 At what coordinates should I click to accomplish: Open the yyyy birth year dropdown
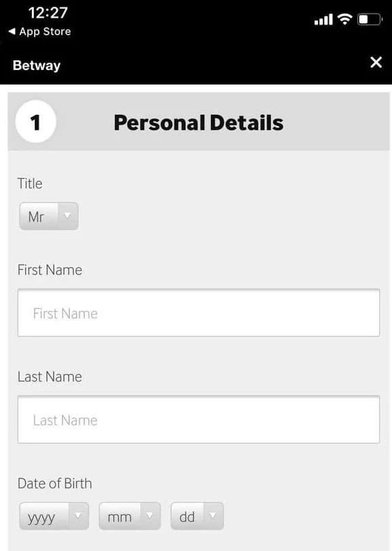(54, 516)
